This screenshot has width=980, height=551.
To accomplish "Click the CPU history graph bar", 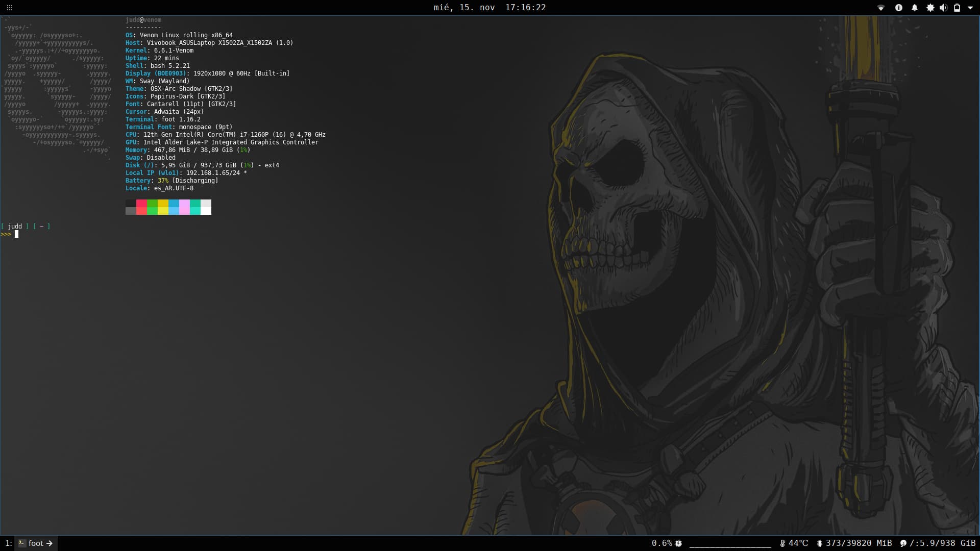I will point(730,544).
